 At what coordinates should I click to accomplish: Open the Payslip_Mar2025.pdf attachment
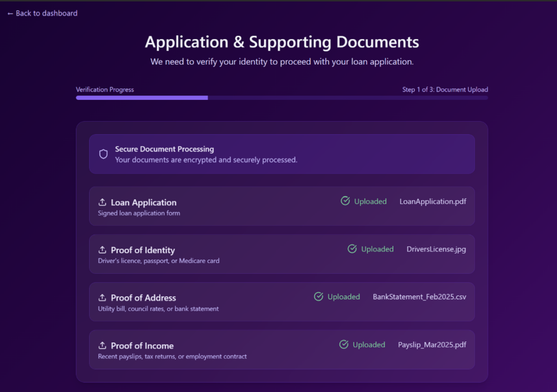click(x=431, y=345)
